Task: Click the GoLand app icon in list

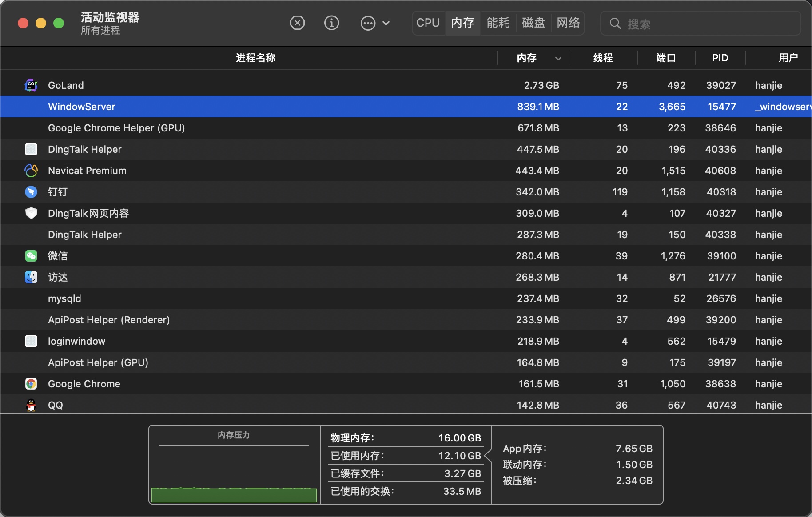Action: click(x=31, y=85)
